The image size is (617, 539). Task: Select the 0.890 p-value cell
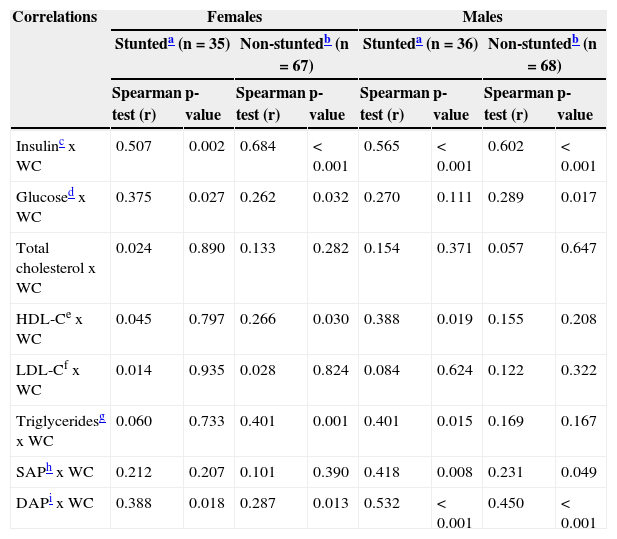click(x=206, y=247)
